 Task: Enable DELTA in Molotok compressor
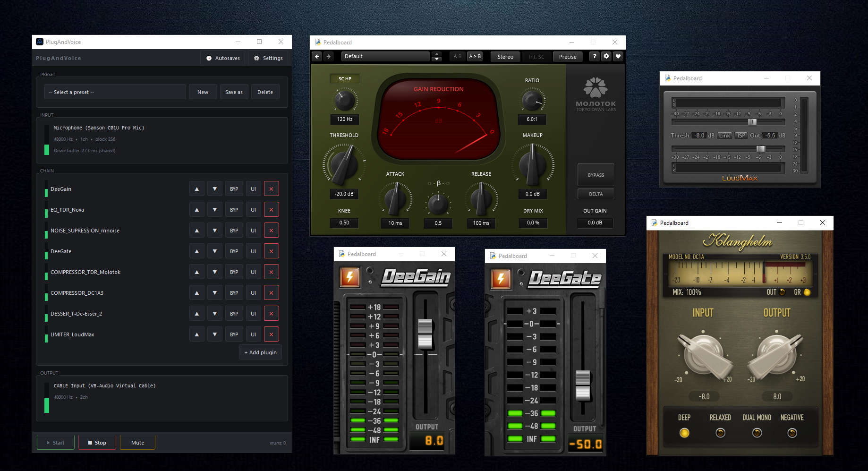(x=596, y=194)
